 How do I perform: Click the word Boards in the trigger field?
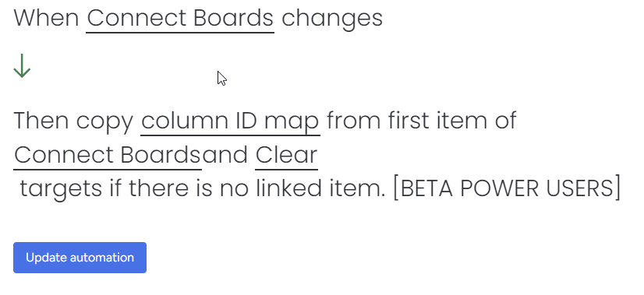pyautogui.click(x=233, y=19)
